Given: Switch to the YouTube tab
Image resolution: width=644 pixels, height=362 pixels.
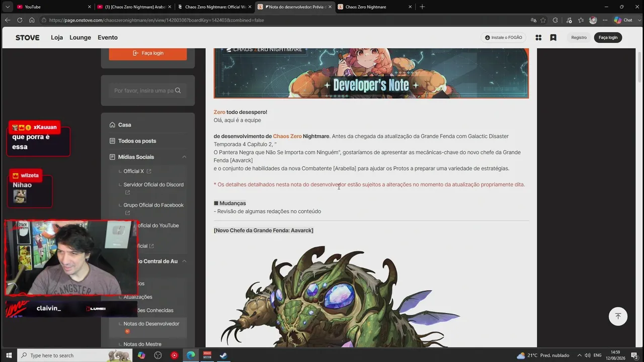Looking at the screenshot, I should (x=54, y=7).
